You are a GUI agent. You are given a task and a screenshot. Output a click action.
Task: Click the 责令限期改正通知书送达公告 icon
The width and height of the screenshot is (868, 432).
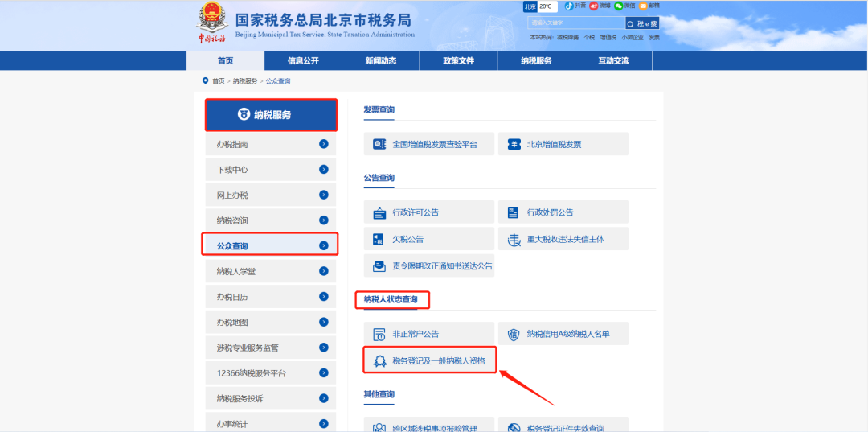tap(379, 265)
